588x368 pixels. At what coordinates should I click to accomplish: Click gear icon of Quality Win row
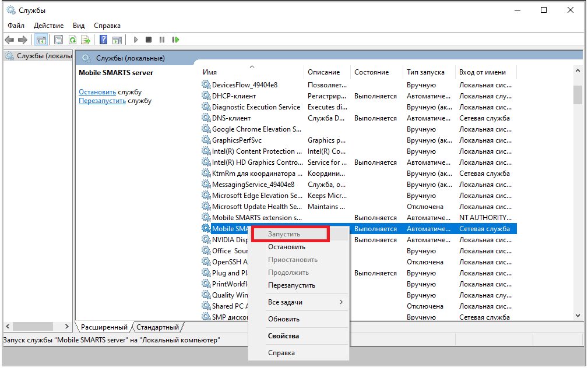tap(206, 295)
